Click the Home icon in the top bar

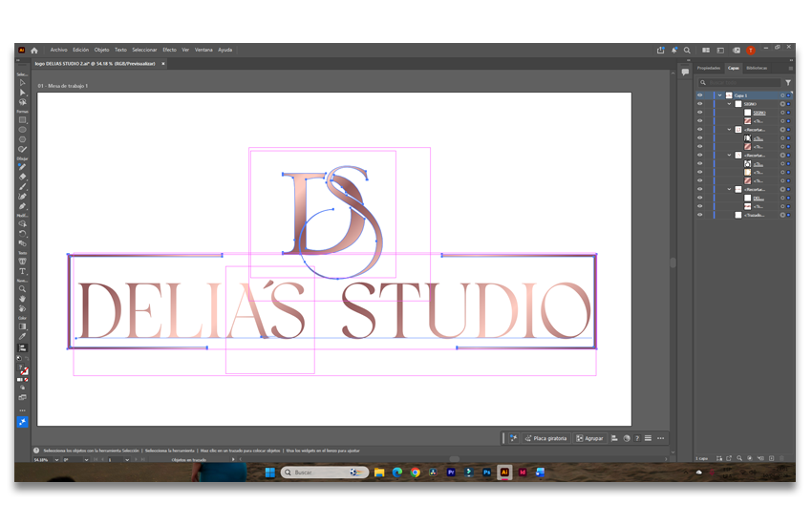pos(34,51)
